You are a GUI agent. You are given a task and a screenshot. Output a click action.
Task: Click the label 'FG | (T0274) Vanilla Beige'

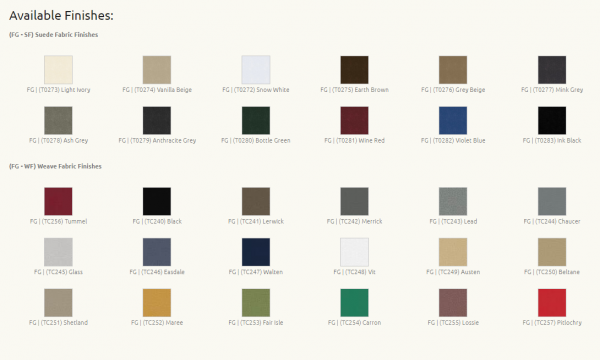click(x=157, y=90)
